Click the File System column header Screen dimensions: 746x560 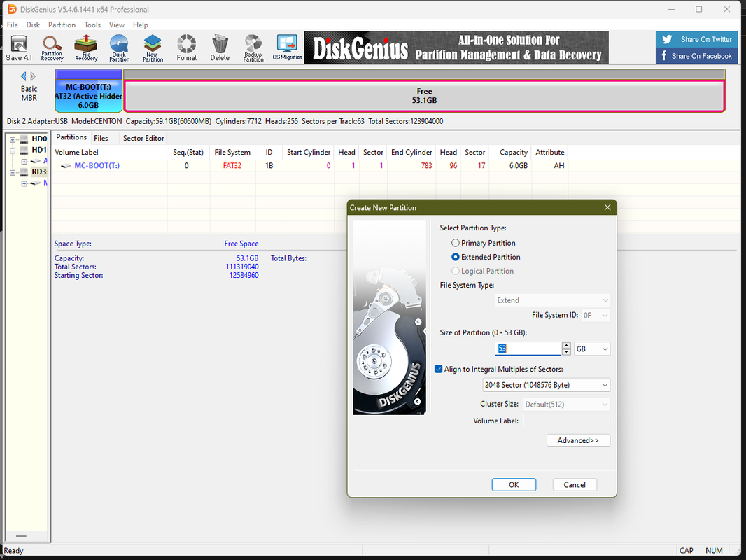(232, 153)
